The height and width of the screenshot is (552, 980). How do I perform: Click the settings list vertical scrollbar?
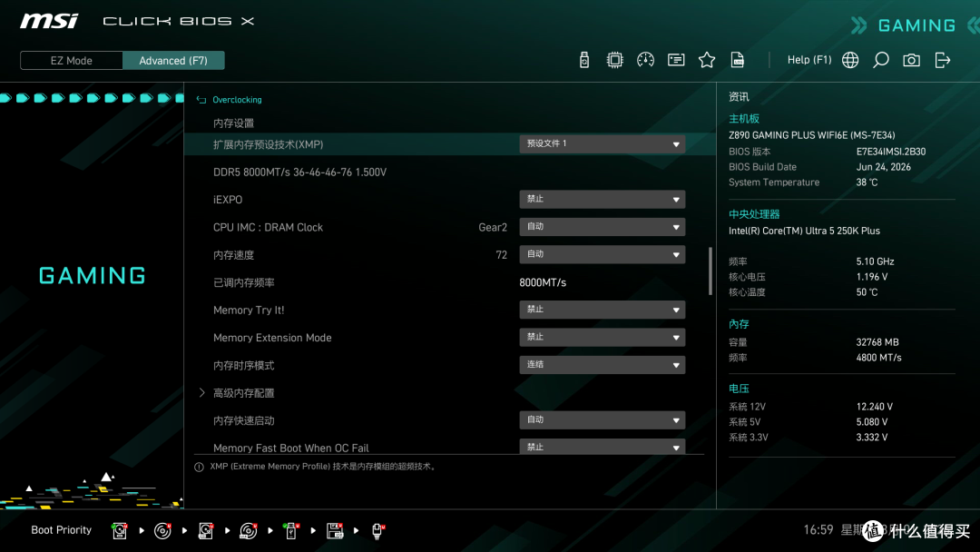[x=710, y=271]
